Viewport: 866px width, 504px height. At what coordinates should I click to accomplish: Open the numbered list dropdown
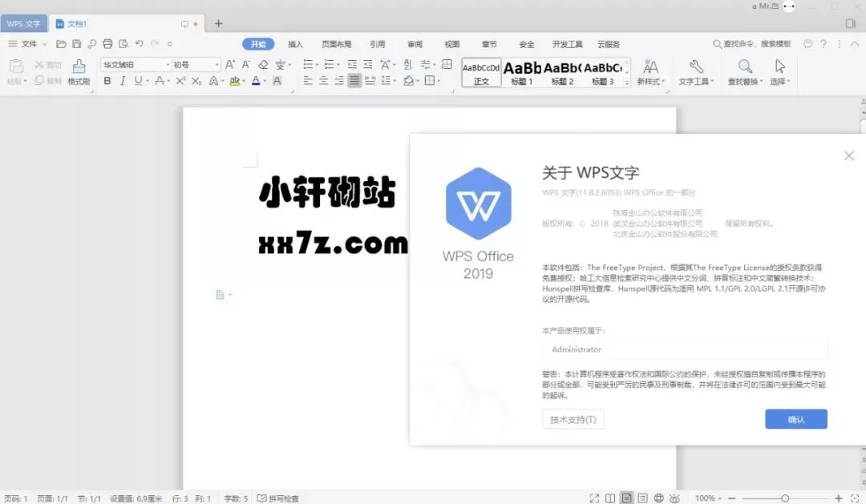338,65
